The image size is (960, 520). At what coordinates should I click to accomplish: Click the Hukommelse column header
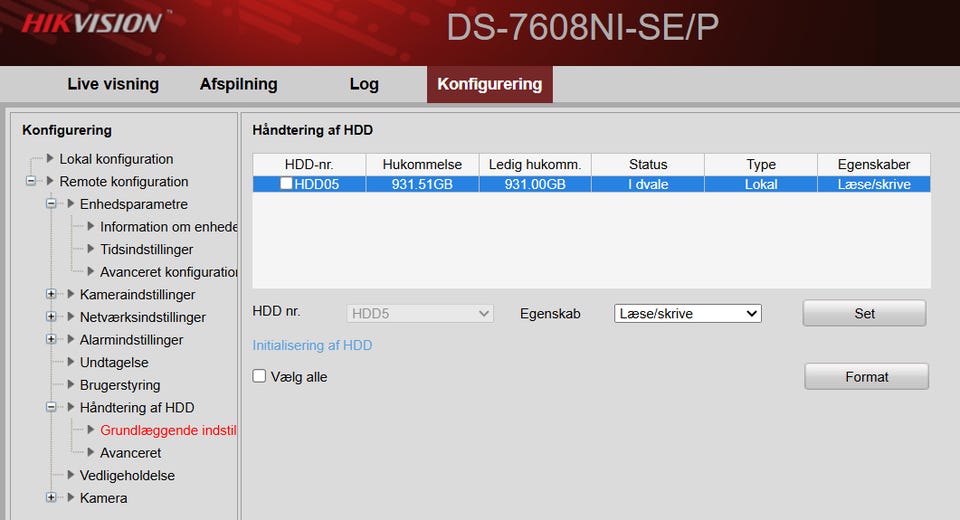tap(422, 165)
